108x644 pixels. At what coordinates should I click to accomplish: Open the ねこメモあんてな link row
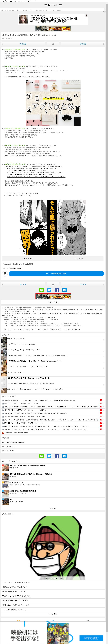pos(53,447)
